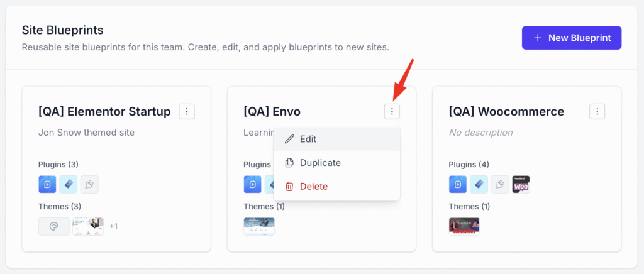Click the [QA] Elementor Startup title
The height and width of the screenshot is (274, 644).
click(x=104, y=112)
